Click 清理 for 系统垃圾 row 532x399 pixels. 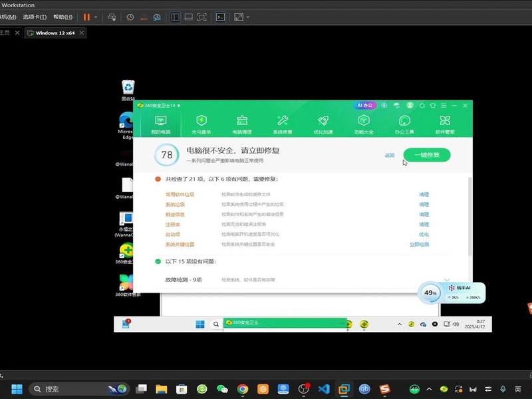pyautogui.click(x=424, y=205)
